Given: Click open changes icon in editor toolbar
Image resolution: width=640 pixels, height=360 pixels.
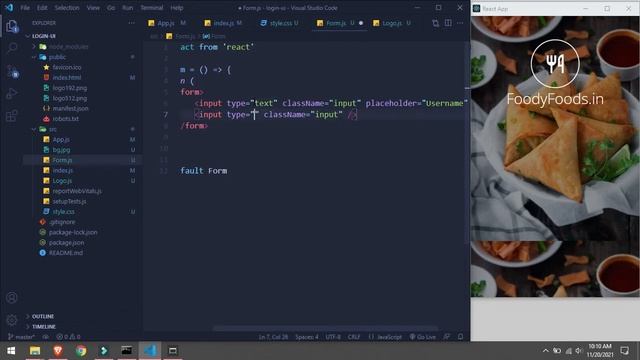Looking at the screenshot, I should (x=436, y=23).
